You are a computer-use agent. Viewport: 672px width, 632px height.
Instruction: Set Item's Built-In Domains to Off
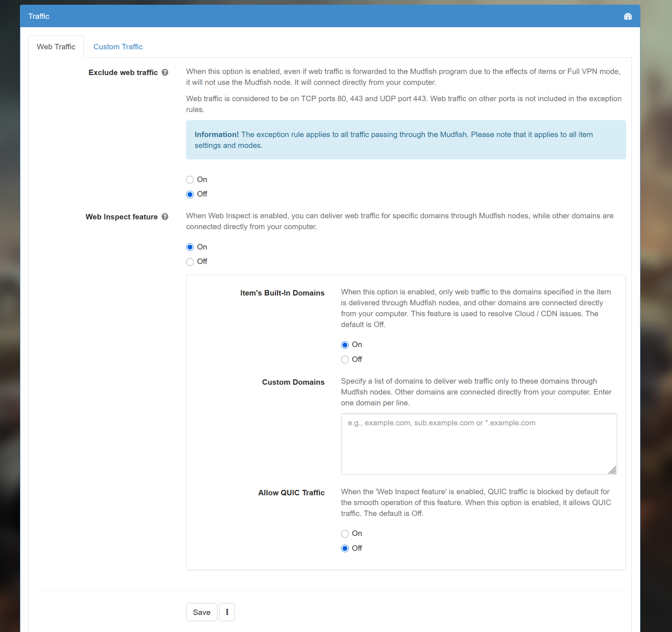[x=345, y=359]
